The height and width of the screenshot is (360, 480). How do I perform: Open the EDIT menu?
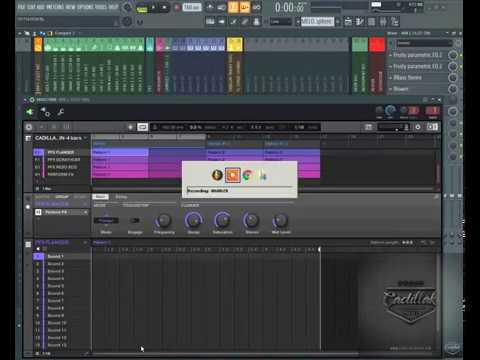coord(31,7)
